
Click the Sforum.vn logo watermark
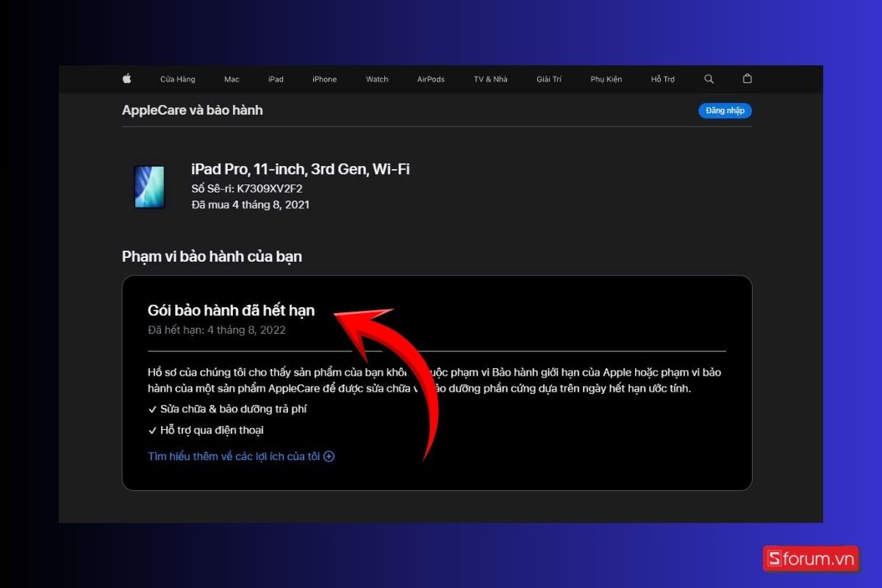coord(811,558)
